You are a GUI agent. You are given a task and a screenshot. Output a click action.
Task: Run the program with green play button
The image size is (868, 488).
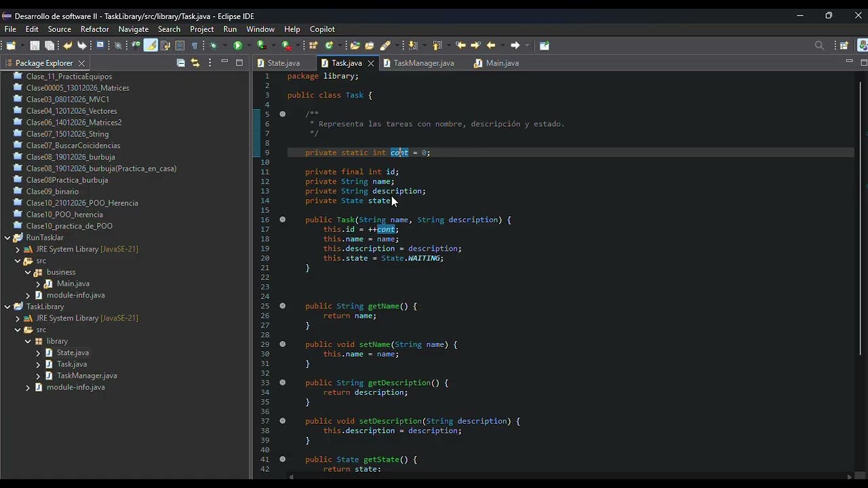click(237, 45)
